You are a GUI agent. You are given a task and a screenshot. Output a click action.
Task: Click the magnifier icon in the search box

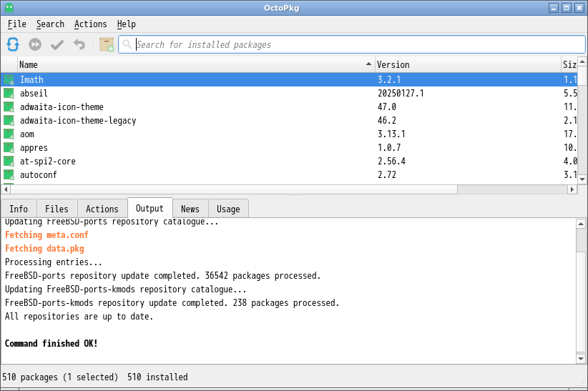coord(127,44)
